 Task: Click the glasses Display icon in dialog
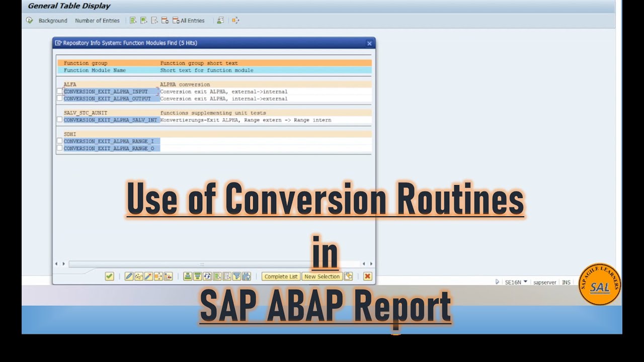(x=139, y=276)
